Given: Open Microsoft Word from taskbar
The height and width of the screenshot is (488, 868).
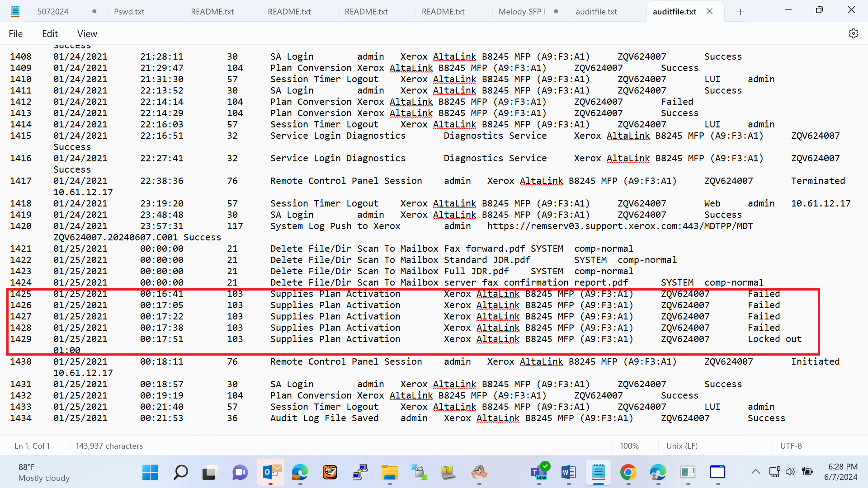Looking at the screenshot, I should click(x=568, y=473).
